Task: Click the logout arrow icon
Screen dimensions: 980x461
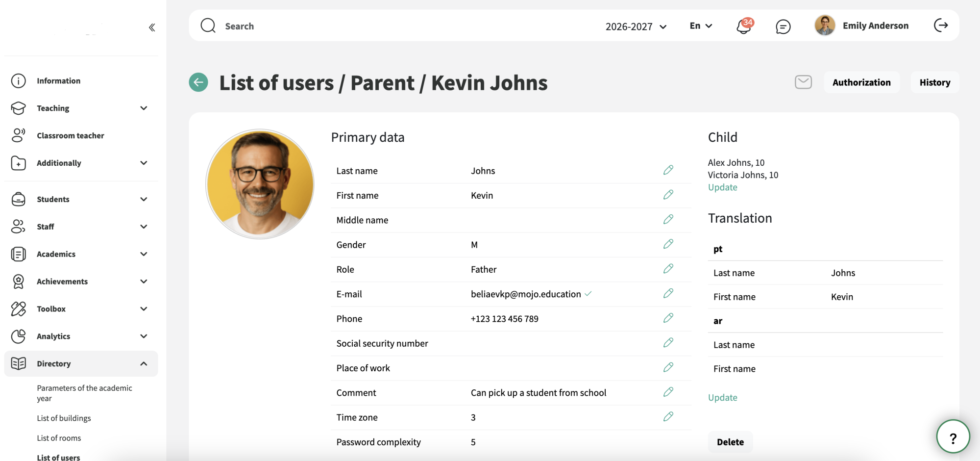Action: pyautogui.click(x=941, y=26)
